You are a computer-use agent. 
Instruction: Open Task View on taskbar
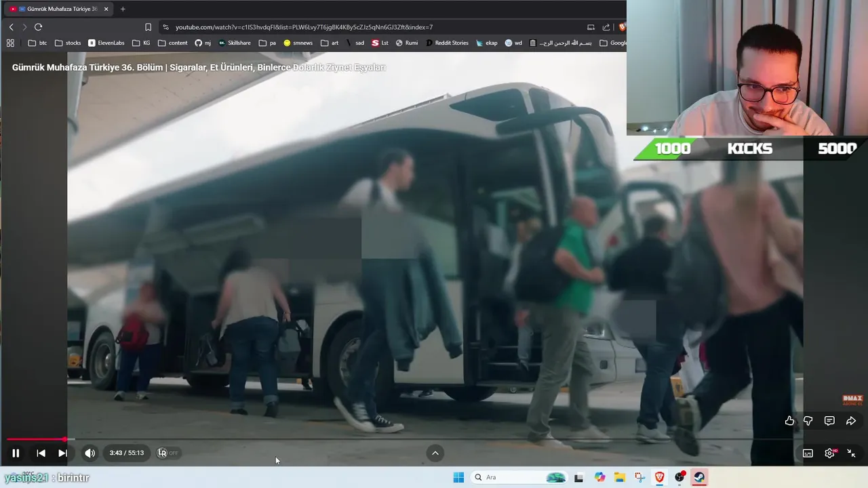(x=578, y=477)
